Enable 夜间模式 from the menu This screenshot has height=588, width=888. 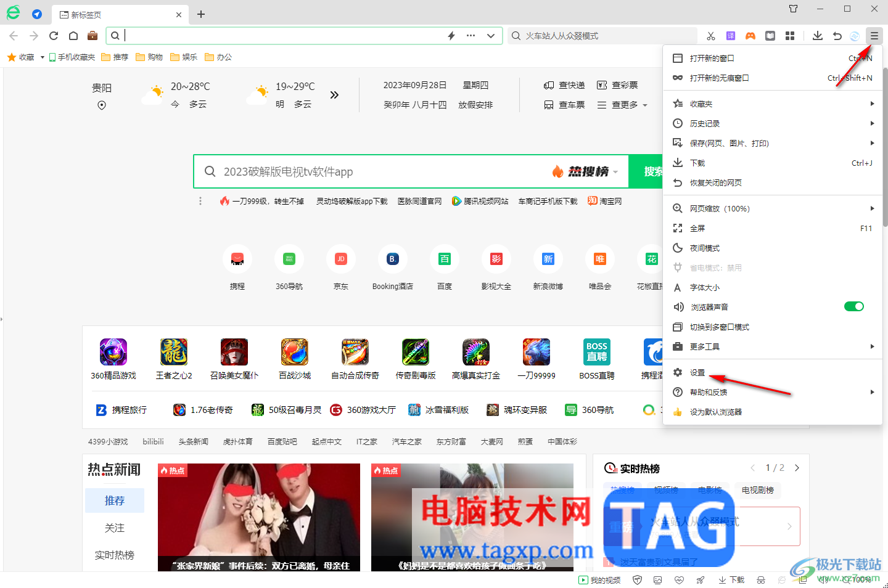tap(773, 248)
